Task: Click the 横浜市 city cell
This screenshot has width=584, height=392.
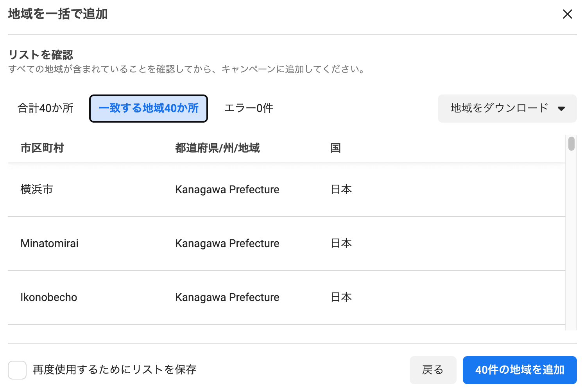Action: (x=37, y=189)
